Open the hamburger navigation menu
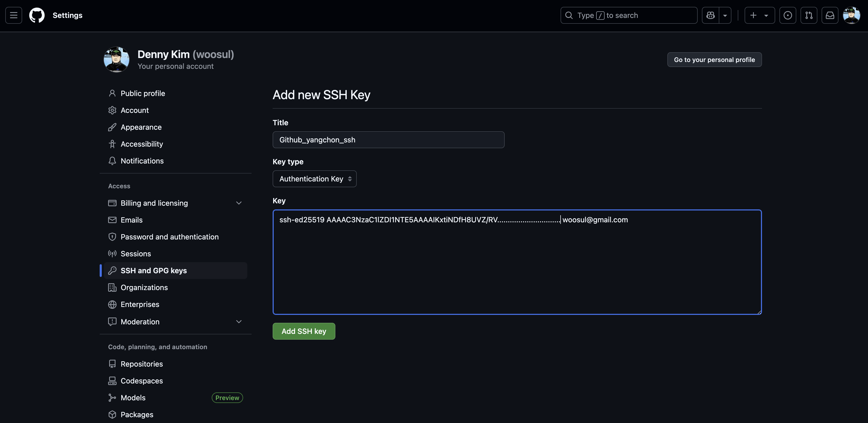The width and height of the screenshot is (868, 423). (x=13, y=15)
